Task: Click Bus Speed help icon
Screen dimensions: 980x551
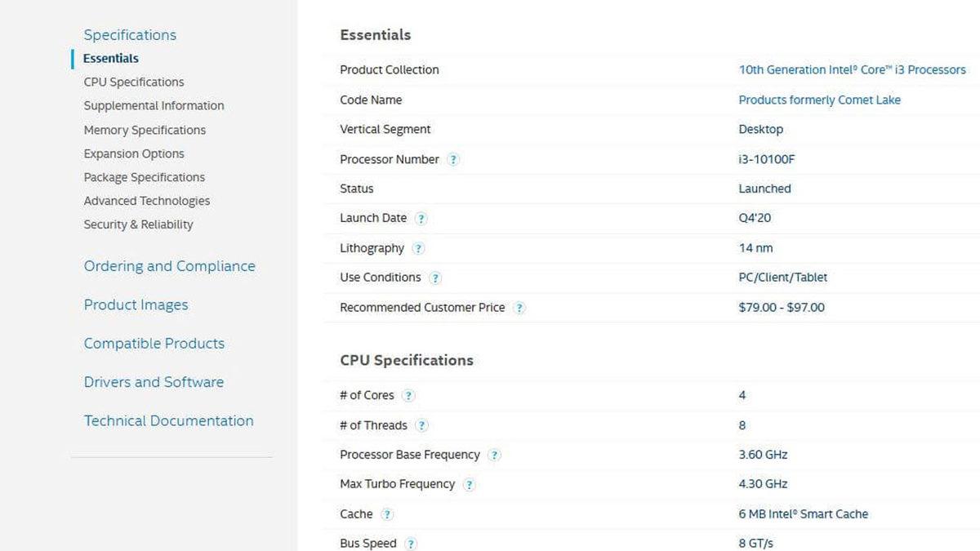Action: 411,544
